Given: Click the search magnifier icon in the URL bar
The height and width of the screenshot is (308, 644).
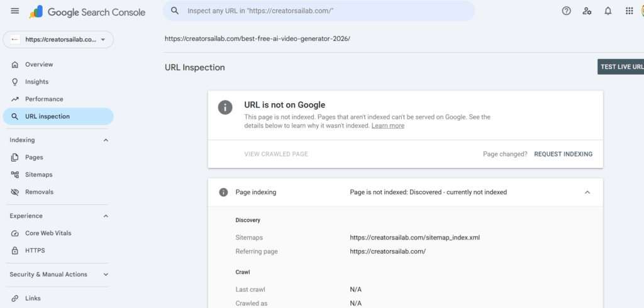Looking at the screenshot, I should [175, 11].
